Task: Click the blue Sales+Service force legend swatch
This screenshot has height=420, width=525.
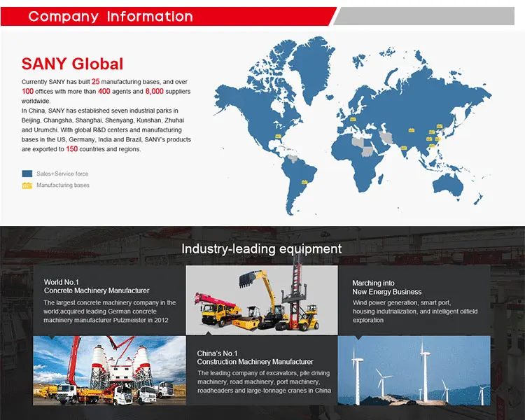Action: click(x=27, y=174)
